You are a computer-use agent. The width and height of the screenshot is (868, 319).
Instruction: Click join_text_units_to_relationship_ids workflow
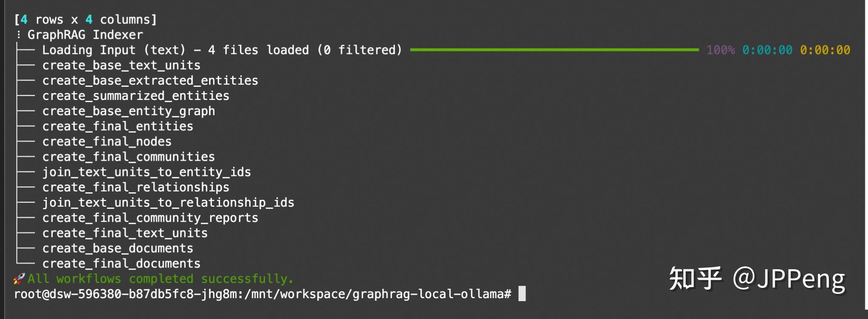[x=168, y=203]
